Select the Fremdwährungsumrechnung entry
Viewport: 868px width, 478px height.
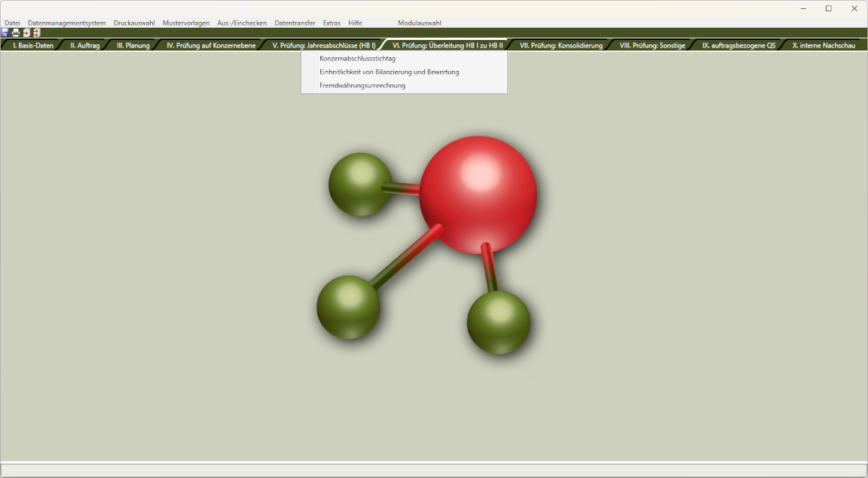point(362,86)
